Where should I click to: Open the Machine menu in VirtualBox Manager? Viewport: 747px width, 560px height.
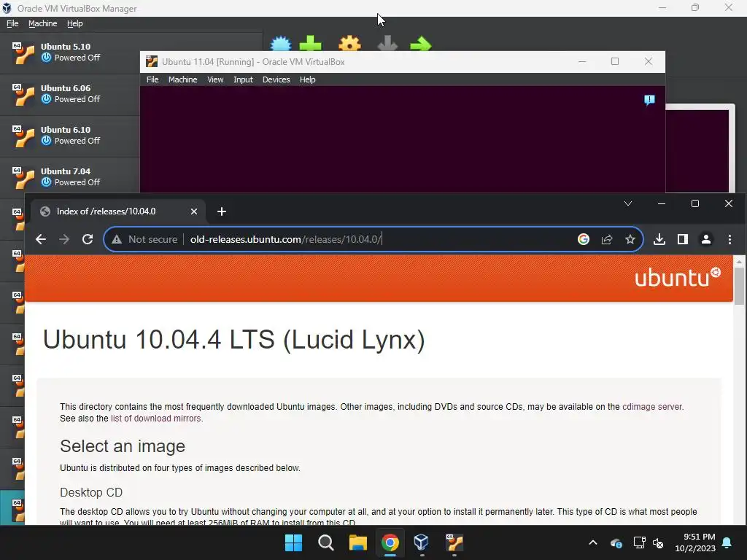point(42,24)
